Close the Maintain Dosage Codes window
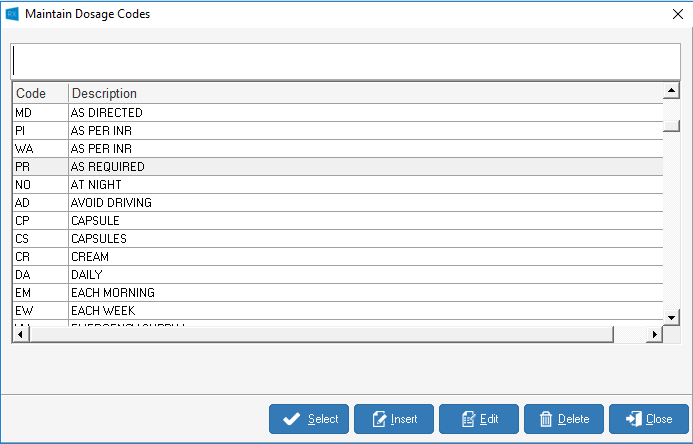 click(x=678, y=14)
